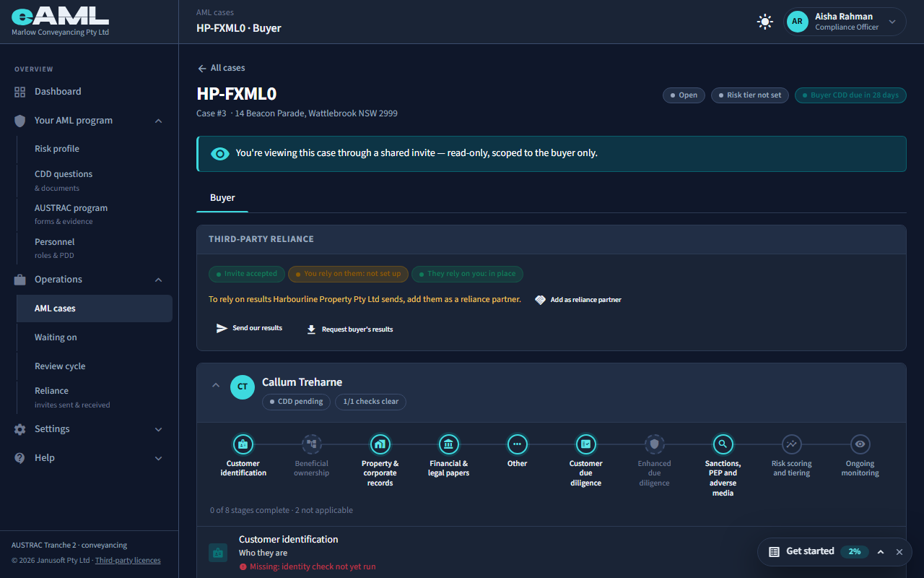Select the Ongoing monitoring stage icon
The height and width of the screenshot is (578, 924).
[x=860, y=444]
